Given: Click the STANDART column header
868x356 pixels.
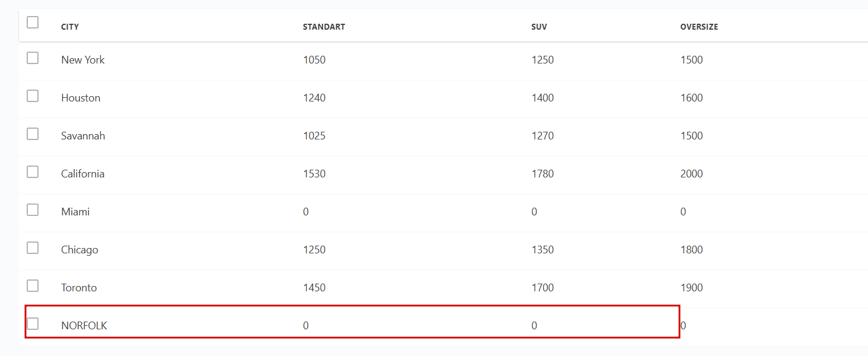Looking at the screenshot, I should 324,27.
